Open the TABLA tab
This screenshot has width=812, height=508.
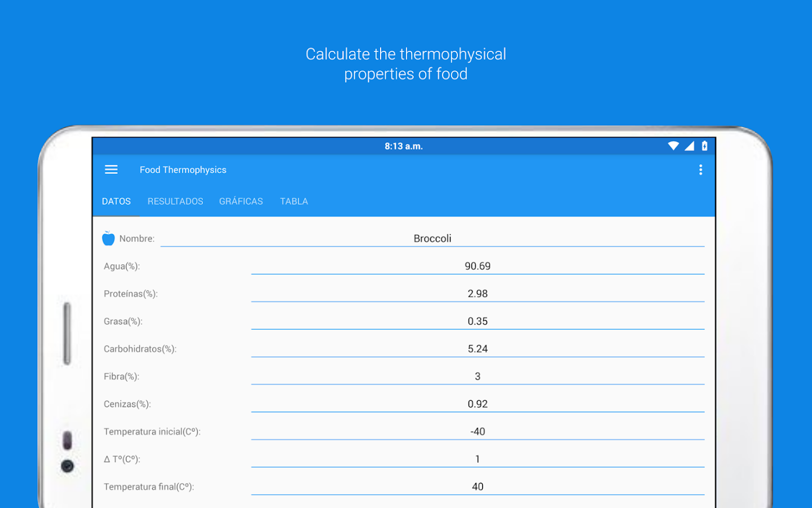pyautogui.click(x=294, y=202)
